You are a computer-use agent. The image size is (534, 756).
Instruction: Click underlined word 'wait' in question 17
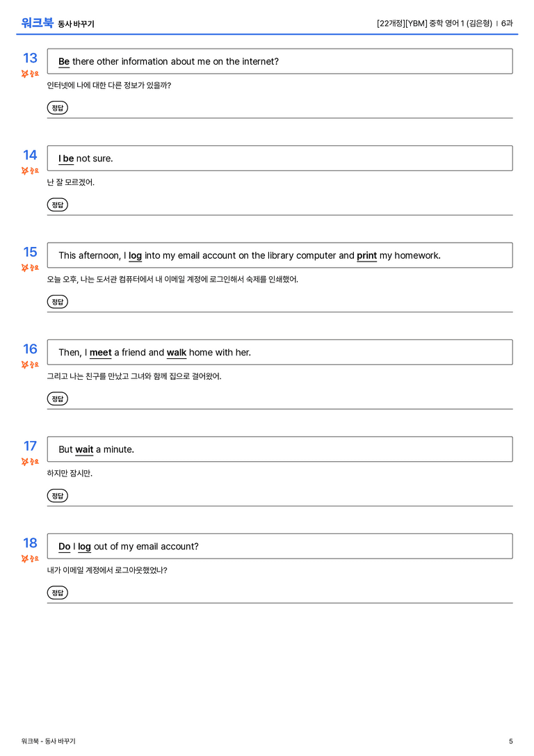(84, 450)
